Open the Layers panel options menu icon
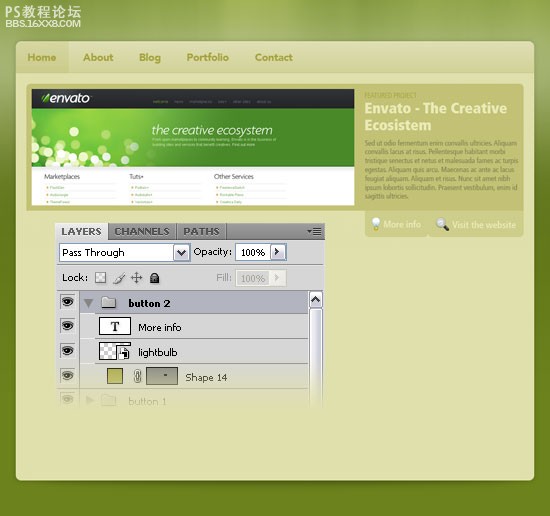 coord(314,232)
